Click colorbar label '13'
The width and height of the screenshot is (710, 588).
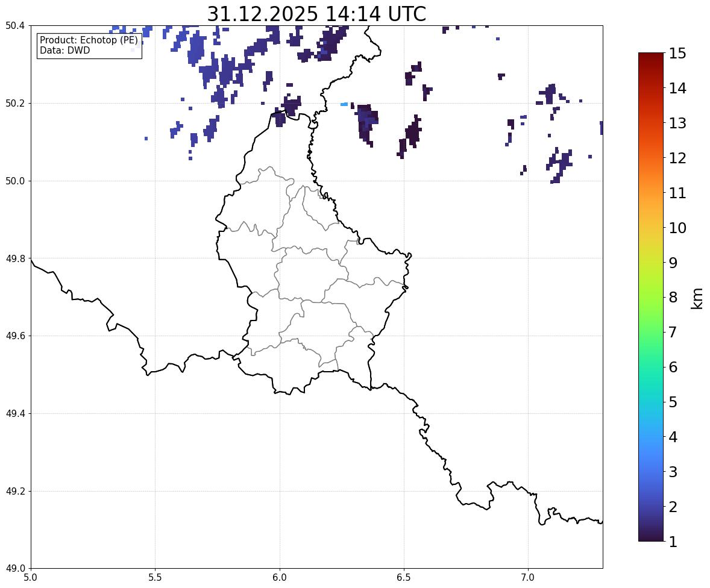[x=677, y=123]
